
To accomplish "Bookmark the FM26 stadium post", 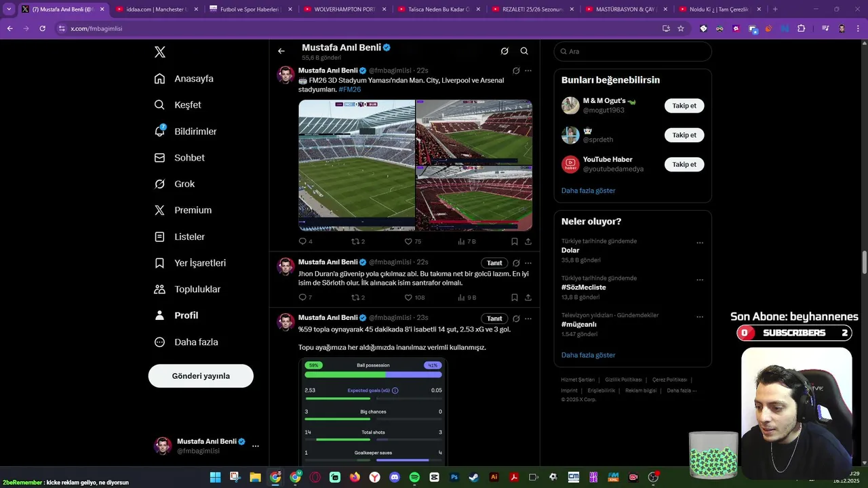I will [x=515, y=241].
